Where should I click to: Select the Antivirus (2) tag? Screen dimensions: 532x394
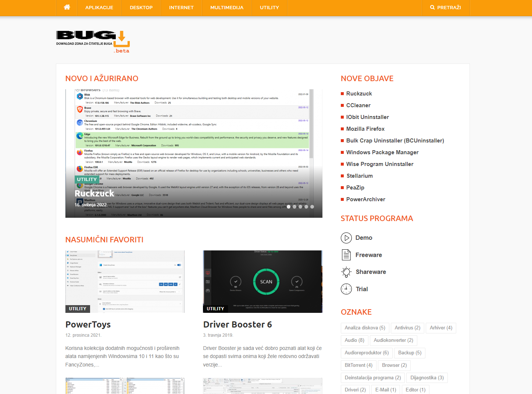click(407, 328)
